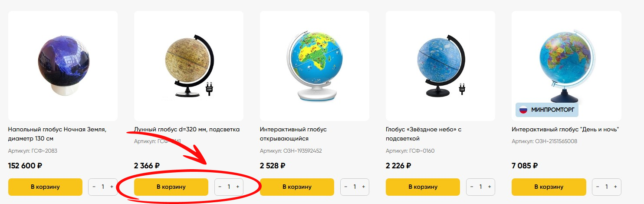The height and width of the screenshot is (204, 644).
Task: View Интерактивный глобус открывающийся image
Action: point(315,66)
